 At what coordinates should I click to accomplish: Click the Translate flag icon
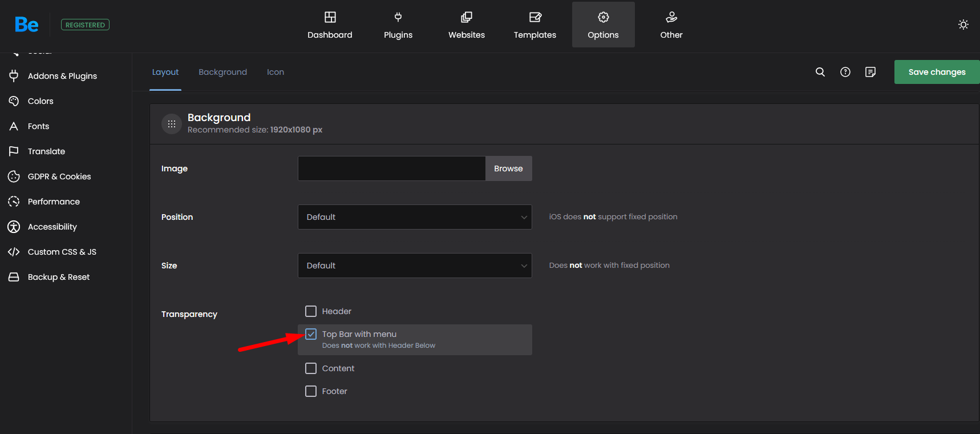pos(14,151)
